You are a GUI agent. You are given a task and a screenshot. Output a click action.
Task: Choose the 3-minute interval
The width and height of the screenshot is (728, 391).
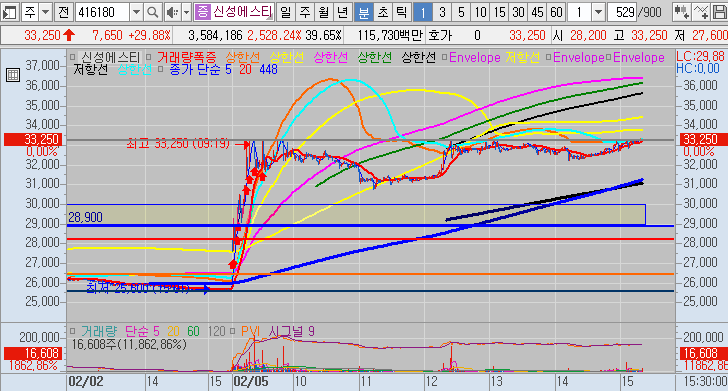point(442,12)
